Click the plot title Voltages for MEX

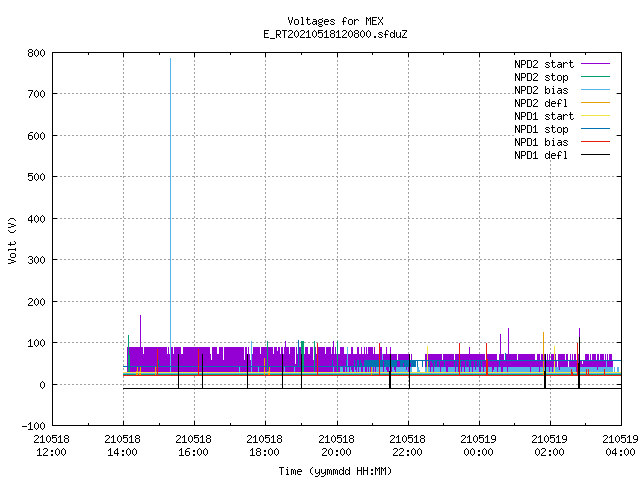click(335, 21)
